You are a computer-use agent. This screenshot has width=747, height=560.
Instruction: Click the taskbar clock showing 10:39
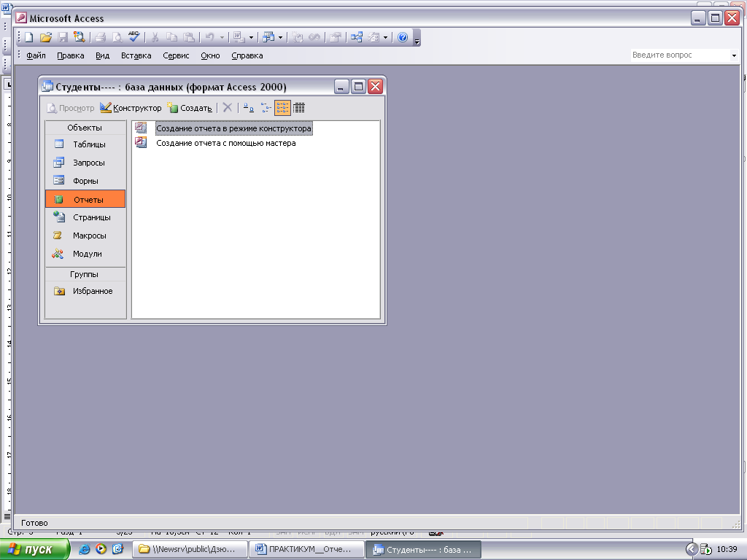click(x=727, y=550)
